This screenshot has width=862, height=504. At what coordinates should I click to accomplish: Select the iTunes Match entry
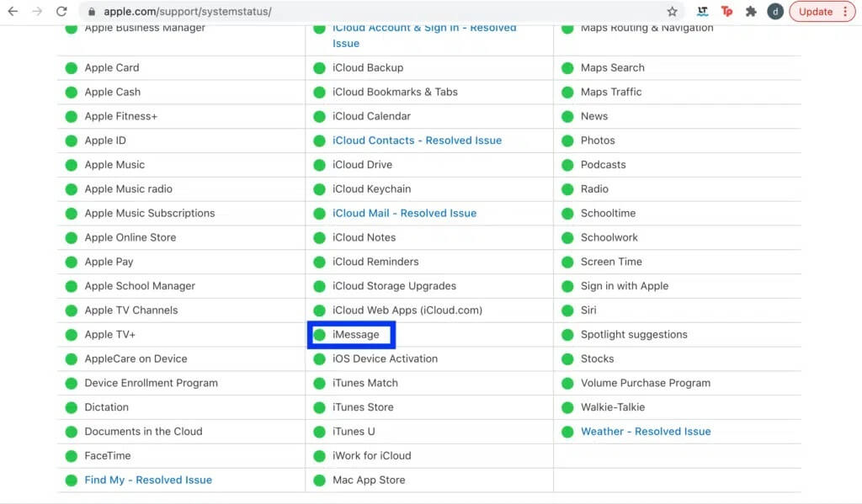pyautogui.click(x=365, y=383)
